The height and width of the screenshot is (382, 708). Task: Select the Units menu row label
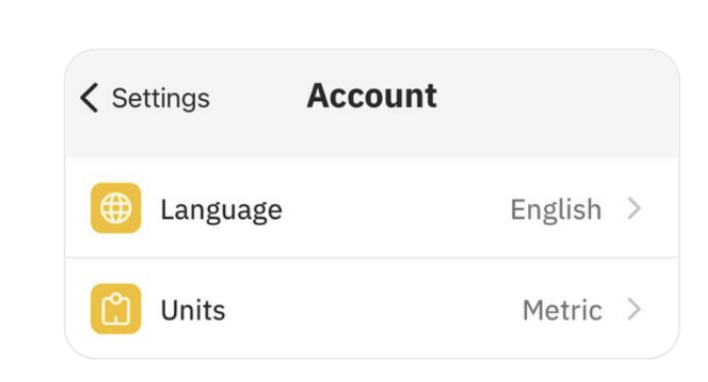[193, 311]
